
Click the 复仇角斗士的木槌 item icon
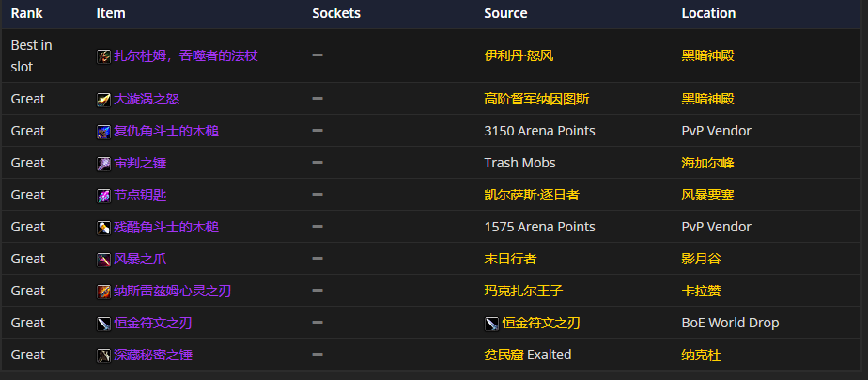tap(103, 132)
